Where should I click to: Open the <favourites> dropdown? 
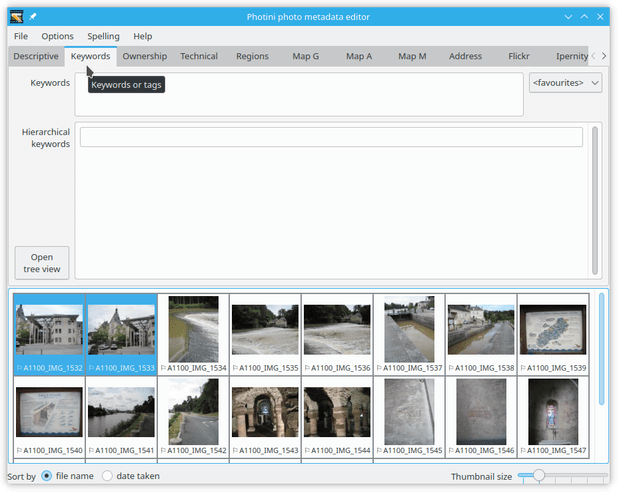tap(565, 83)
